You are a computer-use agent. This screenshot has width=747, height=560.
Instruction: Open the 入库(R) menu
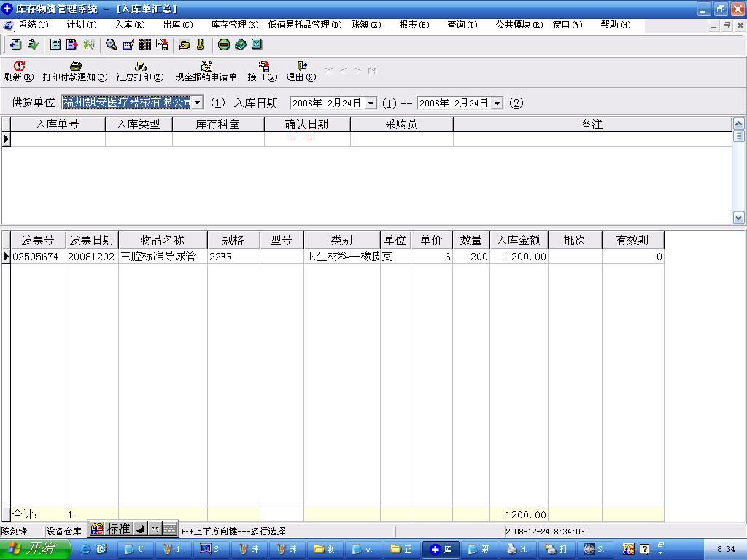[x=129, y=25]
